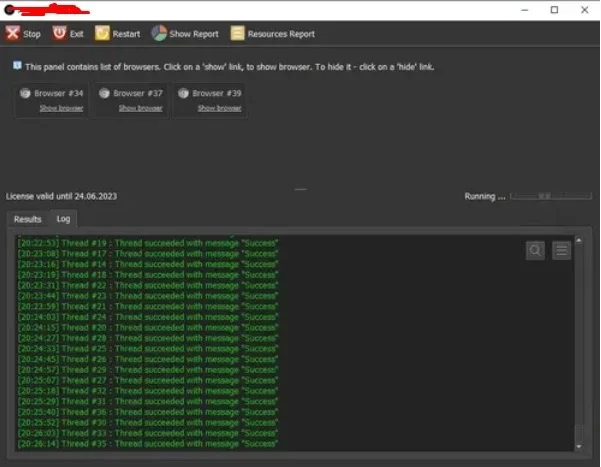Select log line for Thread #14
The image size is (601, 467).
click(x=148, y=264)
